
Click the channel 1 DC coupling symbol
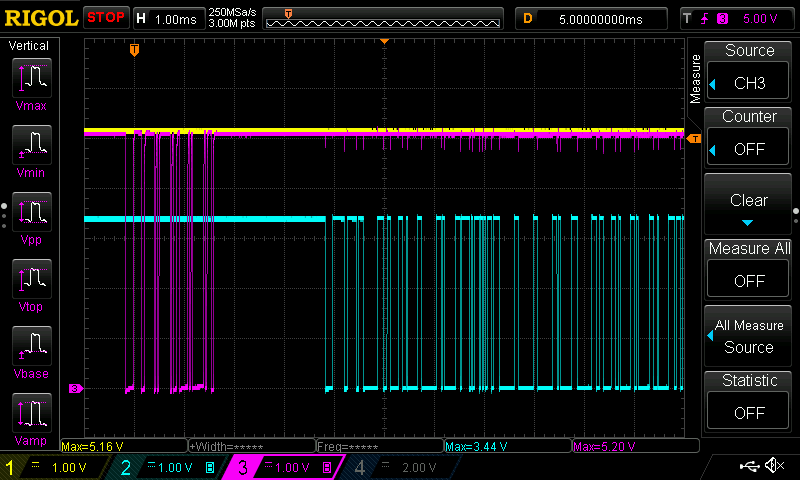36,464
